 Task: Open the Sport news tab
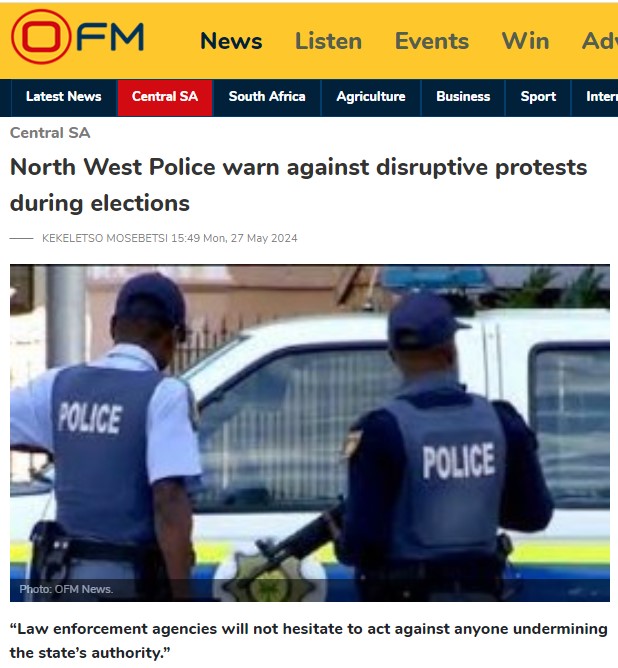click(x=538, y=97)
